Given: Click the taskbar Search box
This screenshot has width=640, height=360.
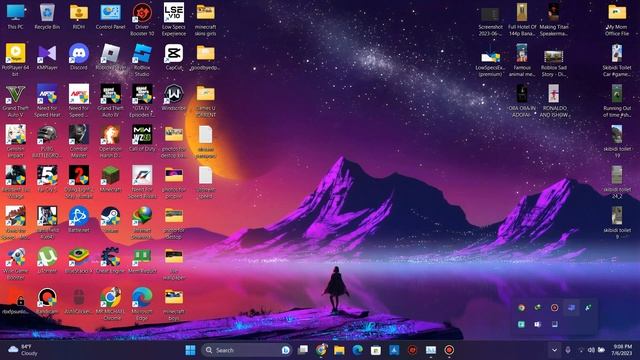Looking at the screenshot, I should [248, 350].
